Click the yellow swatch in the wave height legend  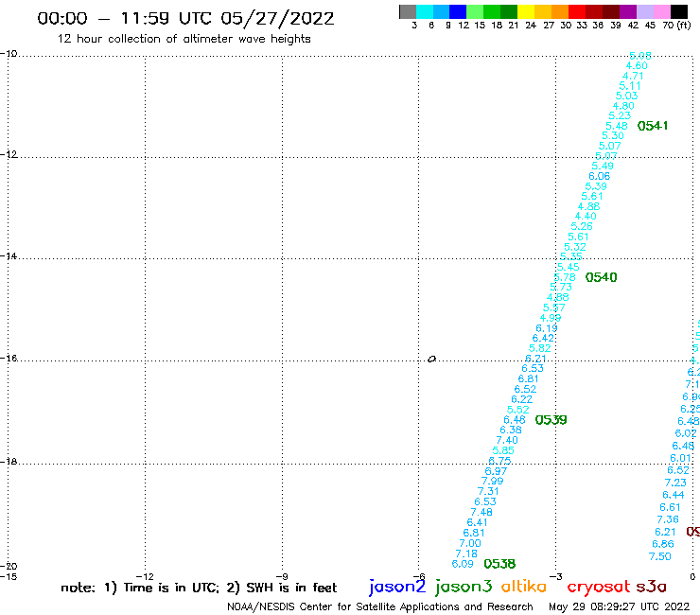click(x=526, y=11)
